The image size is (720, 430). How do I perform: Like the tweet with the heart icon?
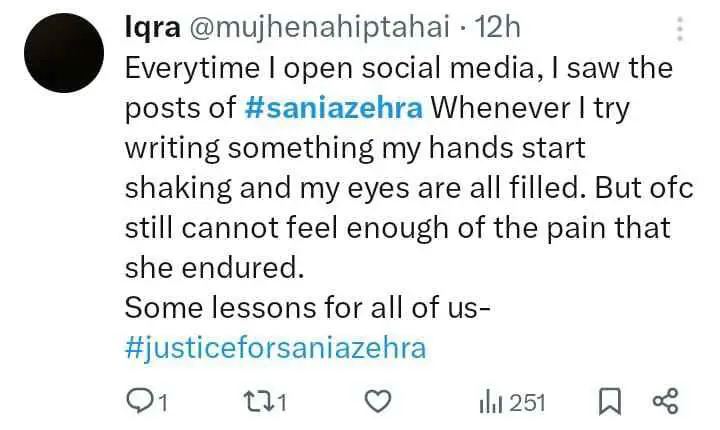click(x=378, y=402)
